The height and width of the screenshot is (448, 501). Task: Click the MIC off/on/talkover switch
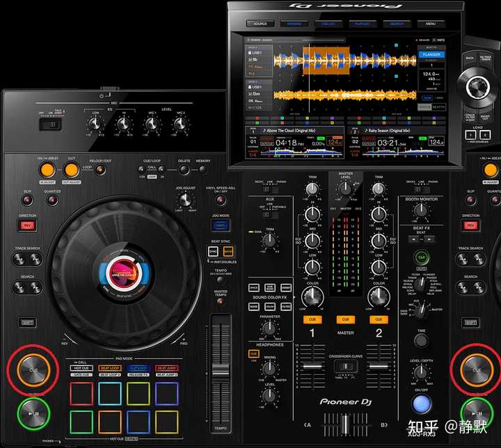click(x=51, y=125)
